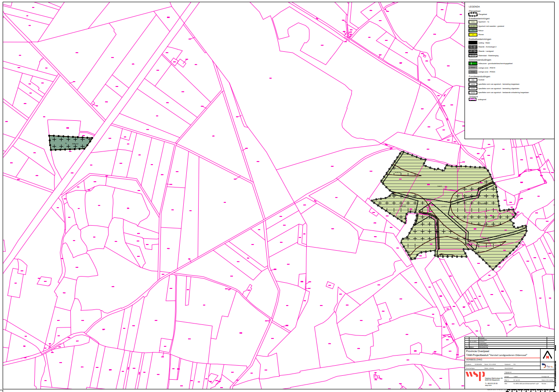This screenshot has width=559, height=392.
Task: Click the TAM-Projectbesluit Herstel Landgoederen Oldenzaal title
Action: click(x=497, y=355)
